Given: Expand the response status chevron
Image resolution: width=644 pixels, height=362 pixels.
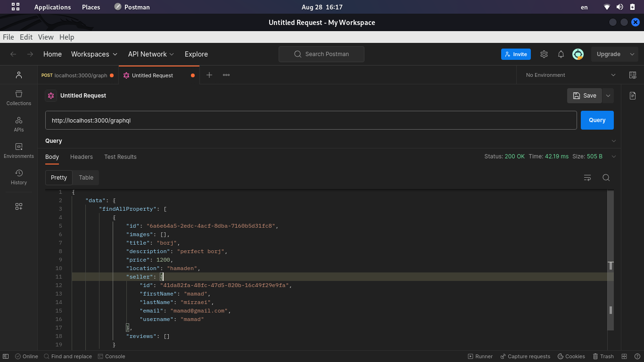Looking at the screenshot, I should 614,156.
